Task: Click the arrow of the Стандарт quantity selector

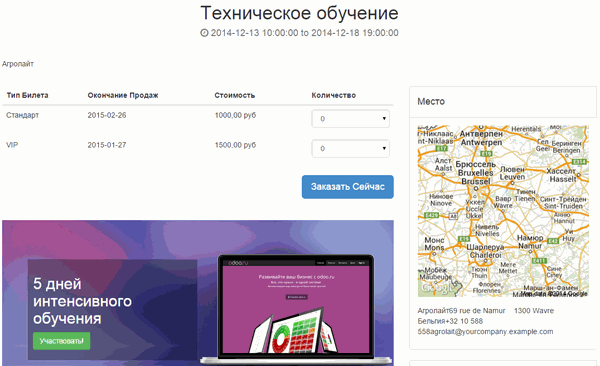Action: (x=384, y=119)
